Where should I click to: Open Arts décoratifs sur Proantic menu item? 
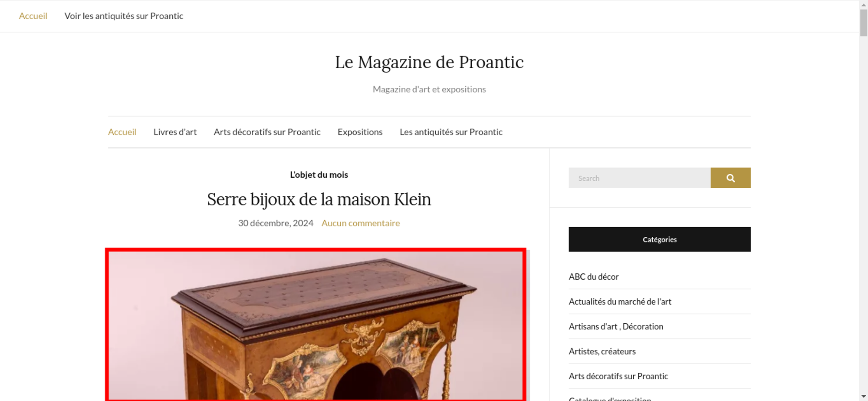click(267, 132)
